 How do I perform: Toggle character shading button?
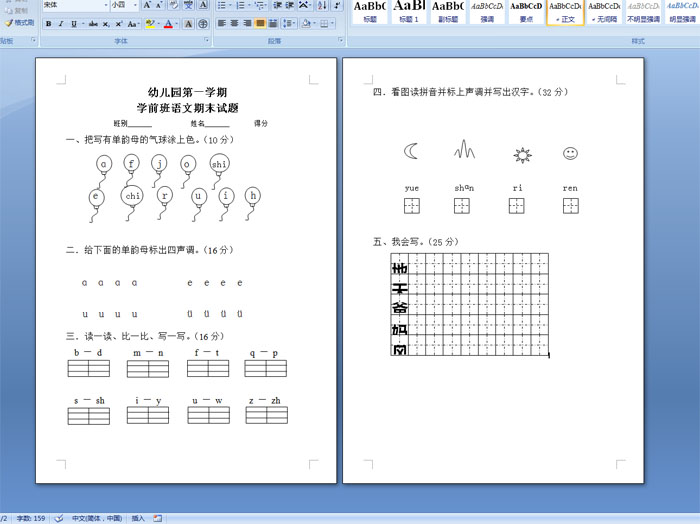point(188,24)
